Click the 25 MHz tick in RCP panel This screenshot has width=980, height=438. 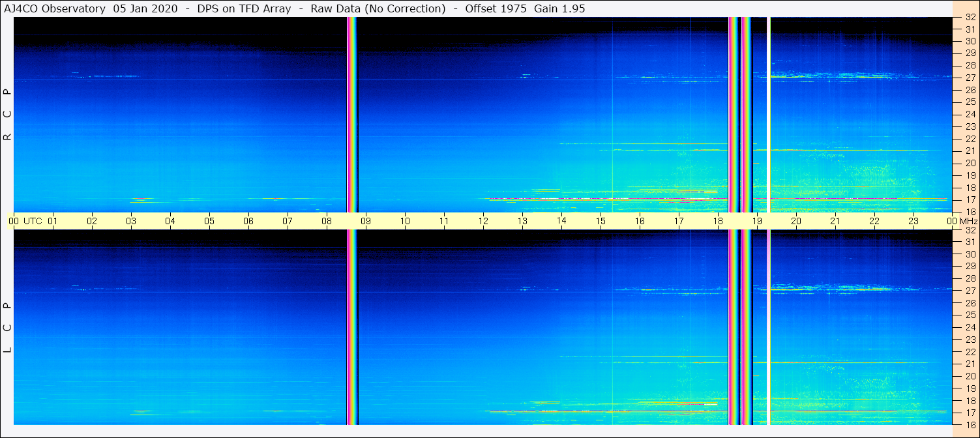tap(970, 102)
